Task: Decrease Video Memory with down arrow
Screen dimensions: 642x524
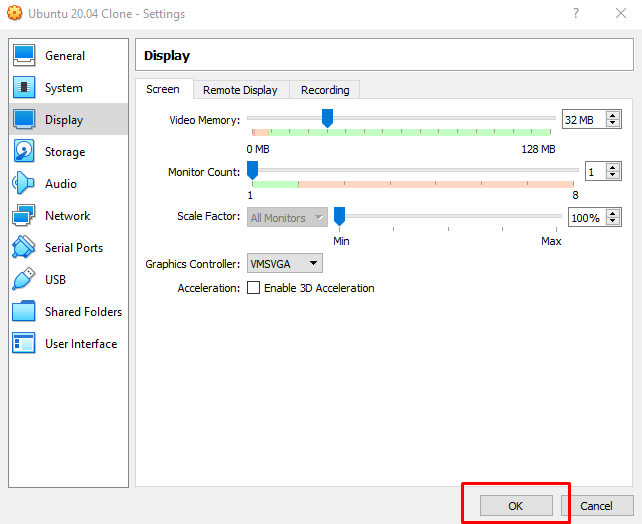Action: 613,123
